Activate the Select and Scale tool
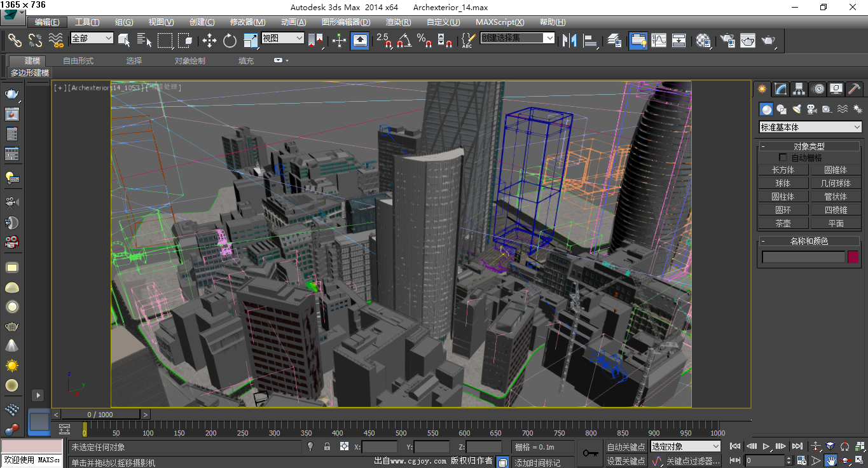 pos(251,41)
